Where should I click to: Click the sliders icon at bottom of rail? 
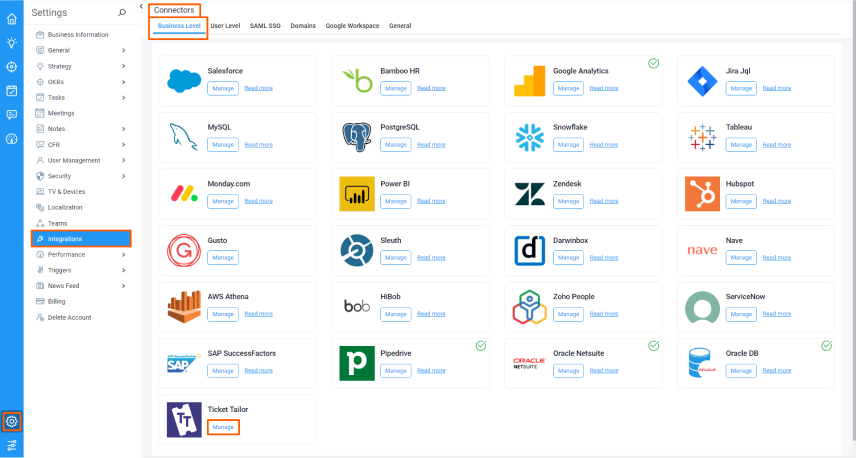point(11,445)
